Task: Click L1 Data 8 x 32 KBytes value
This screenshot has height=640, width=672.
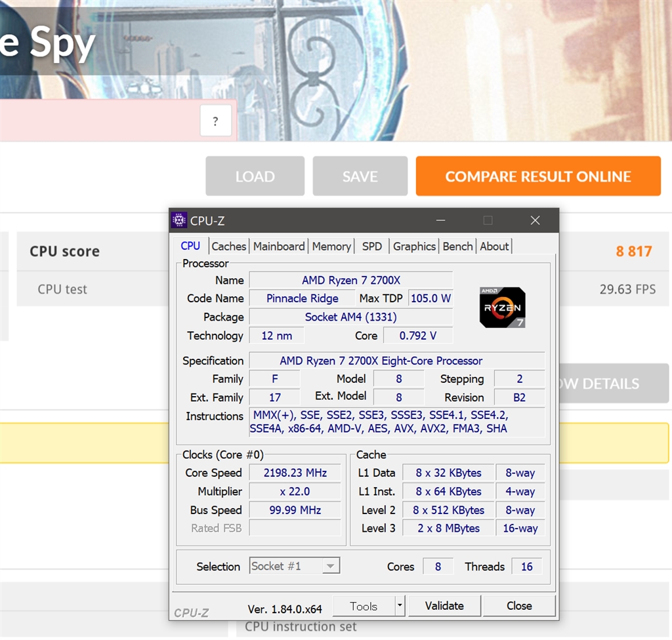Action: [448, 473]
